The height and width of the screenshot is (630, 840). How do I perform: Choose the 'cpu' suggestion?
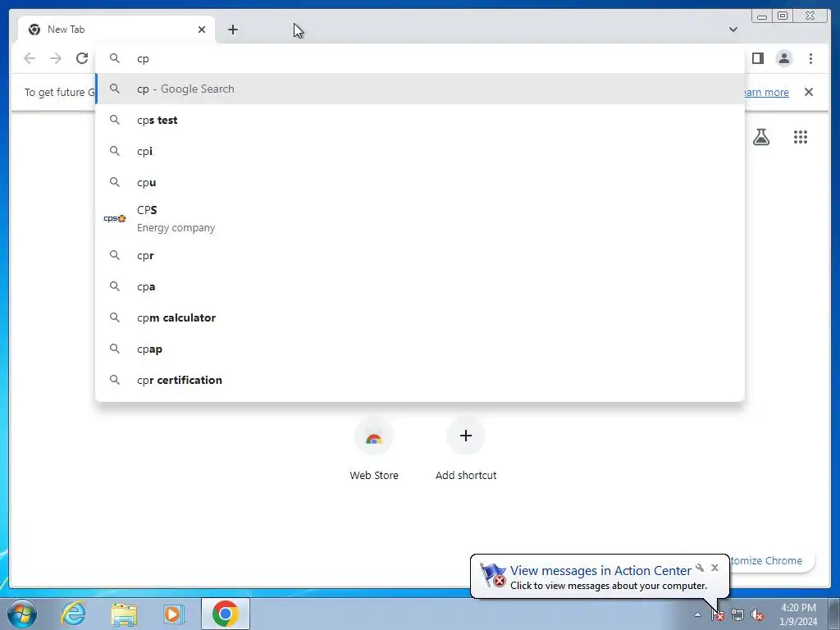pyautogui.click(x=420, y=182)
